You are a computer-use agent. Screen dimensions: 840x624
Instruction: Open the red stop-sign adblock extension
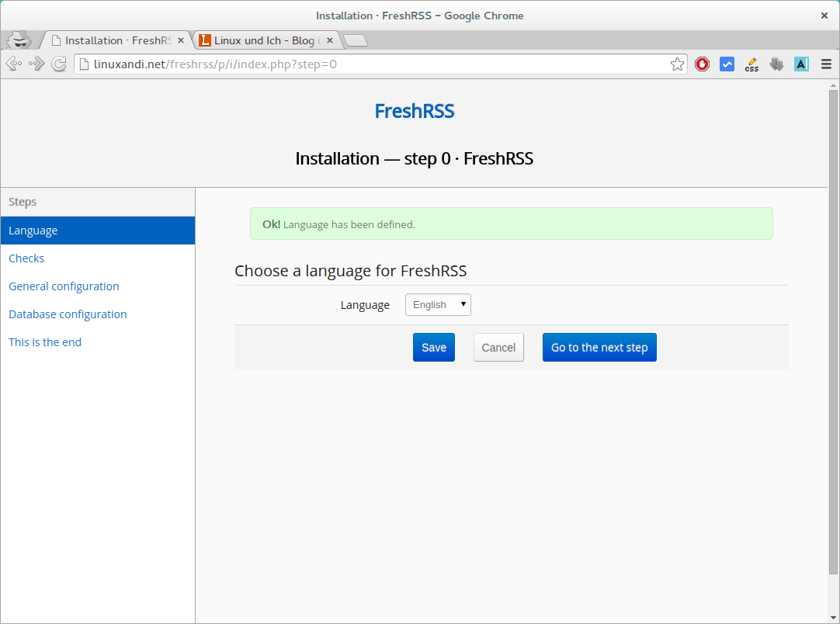click(702, 64)
